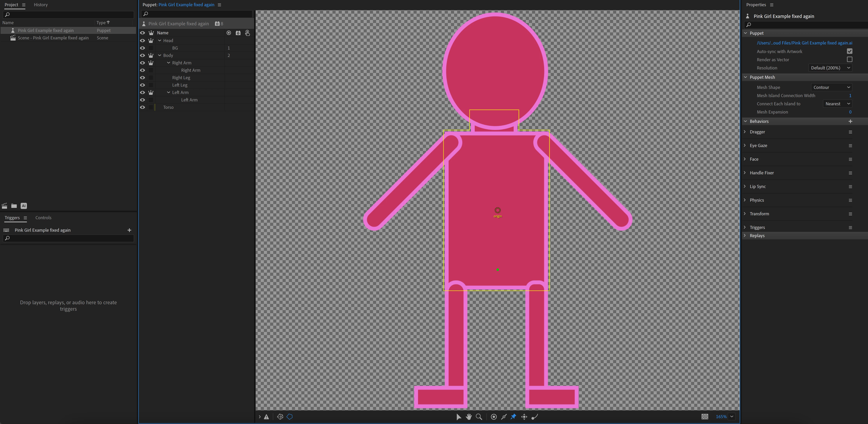
Task: Select the Zoom magnifier tool
Action: tap(479, 417)
